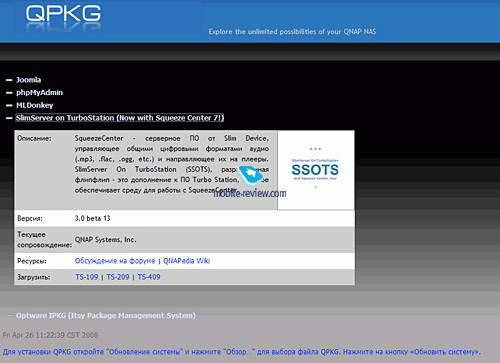This screenshot has width=500, height=363.
Task: Click the Explore unlimited possibilities tagline
Action: point(292,32)
